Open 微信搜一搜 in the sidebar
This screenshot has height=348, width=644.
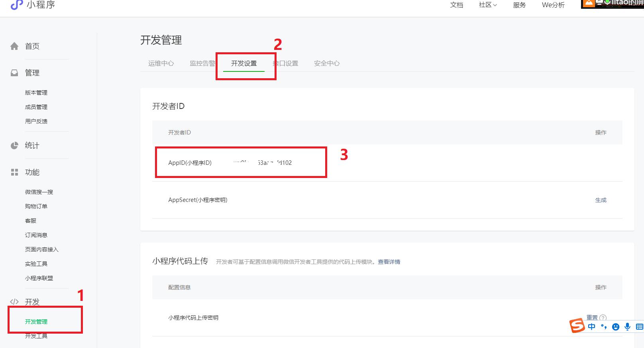point(39,192)
